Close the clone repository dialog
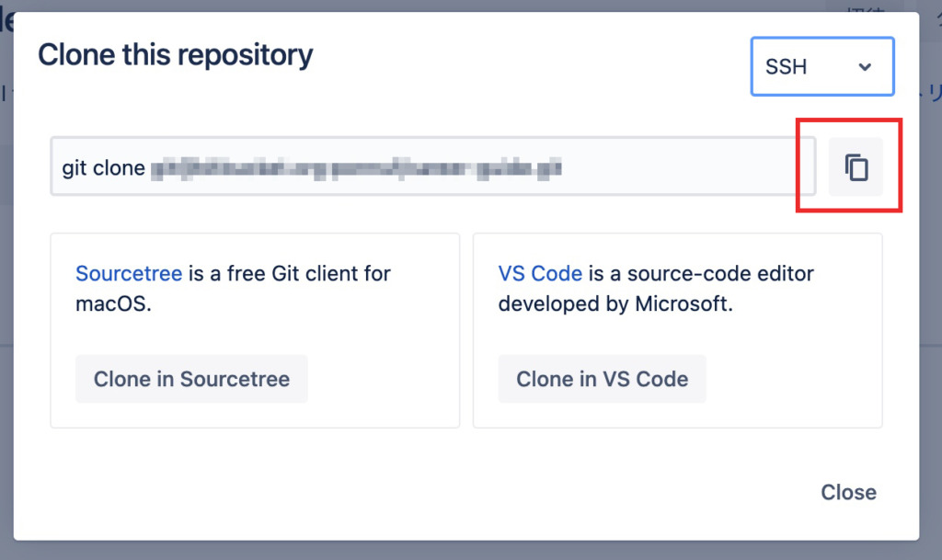 [x=848, y=492]
